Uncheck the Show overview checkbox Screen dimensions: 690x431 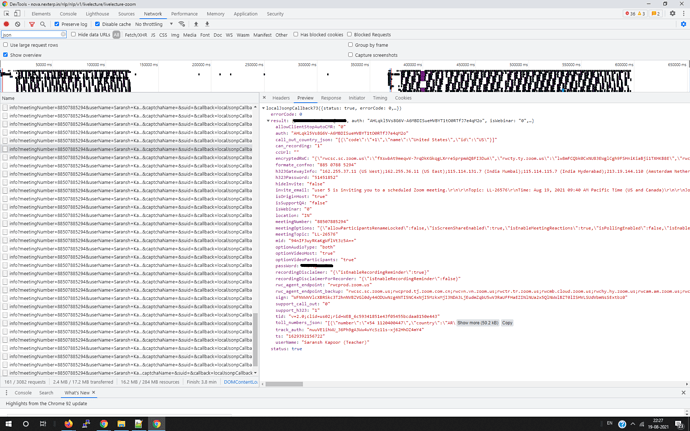pyautogui.click(x=5, y=55)
